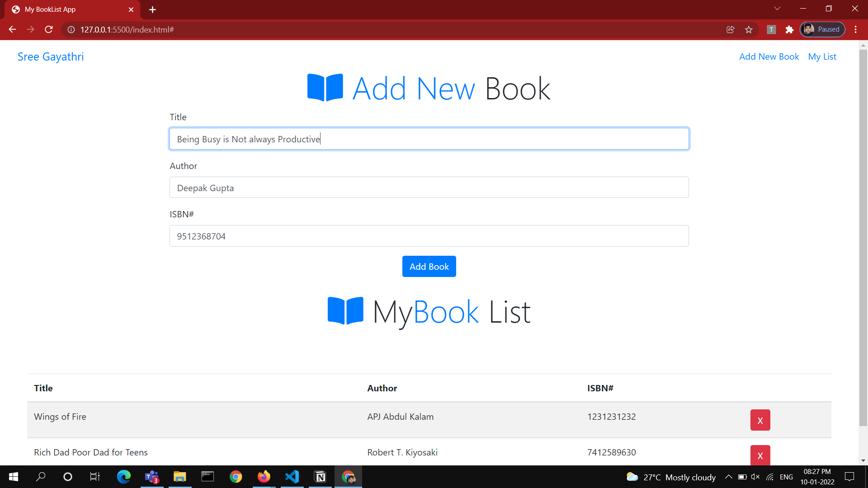868x488 pixels.
Task: Click the page vertical scrollbar
Action: pyautogui.click(x=863, y=235)
